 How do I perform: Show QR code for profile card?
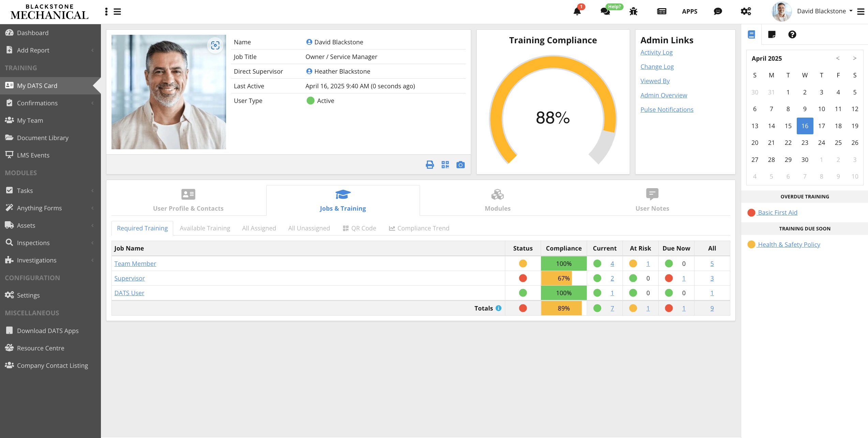(445, 165)
